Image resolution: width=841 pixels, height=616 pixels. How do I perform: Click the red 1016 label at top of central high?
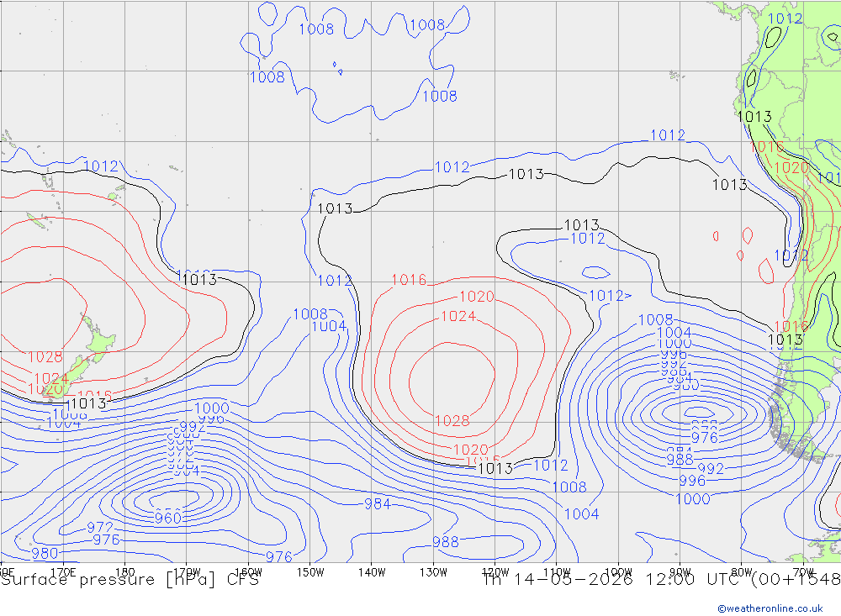tap(409, 280)
